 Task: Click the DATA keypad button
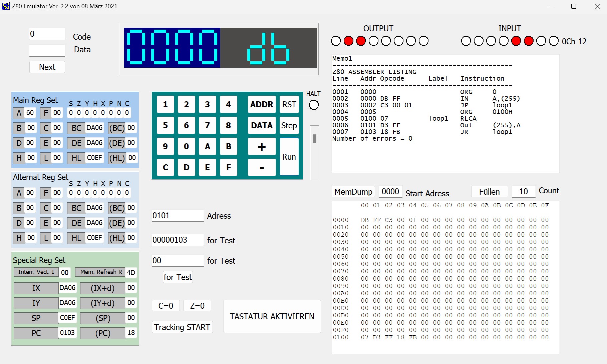262,125
